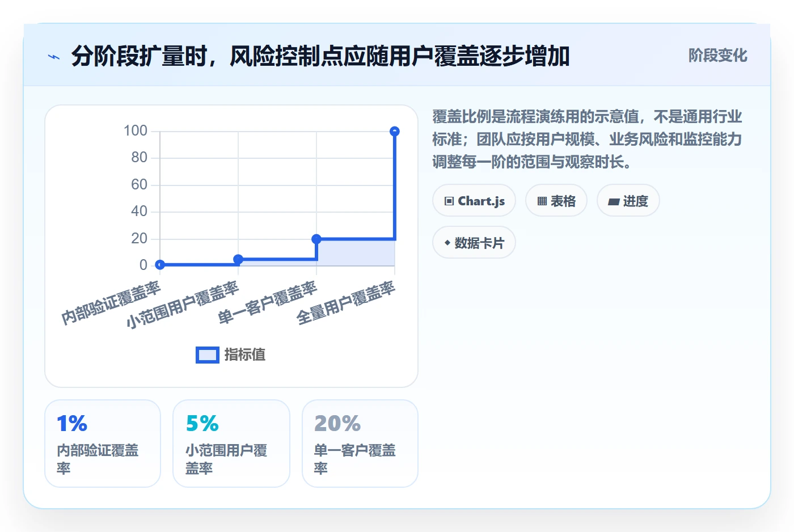Open the 20% 单一客户覆盖率 stat card
The width and height of the screenshot is (794, 532).
(x=360, y=444)
